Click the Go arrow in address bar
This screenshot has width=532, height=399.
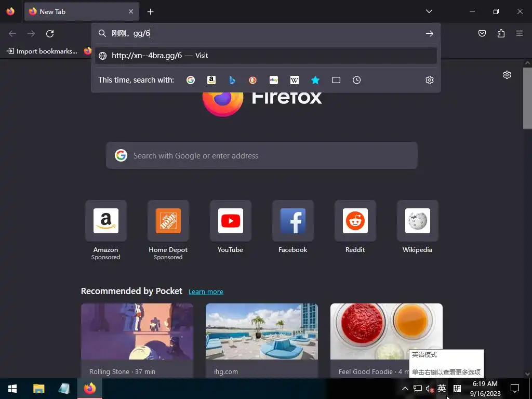[430, 33]
